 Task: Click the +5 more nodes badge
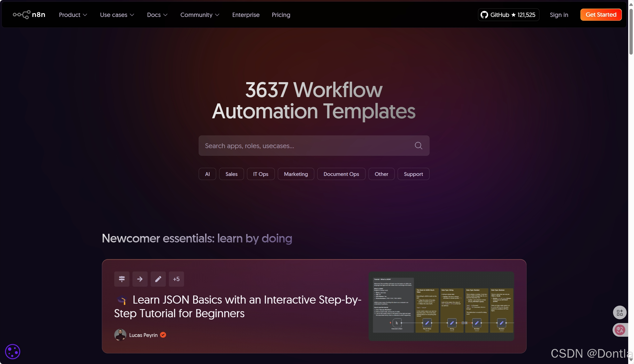click(x=176, y=279)
